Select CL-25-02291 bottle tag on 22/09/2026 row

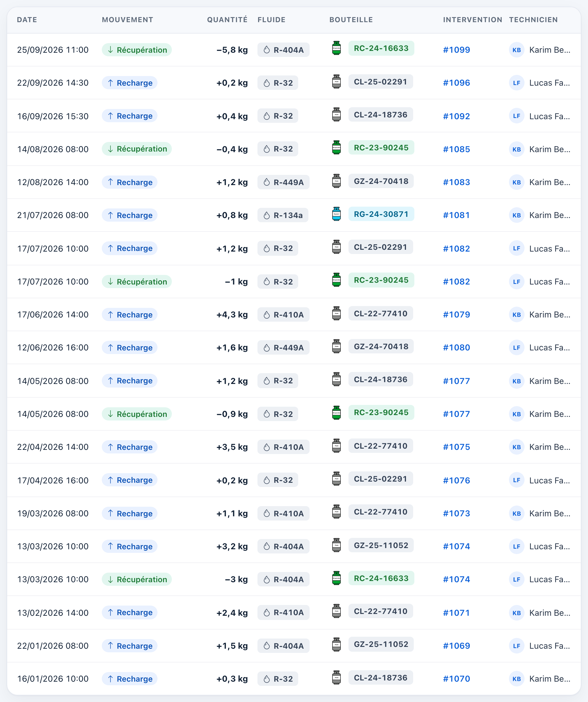[x=381, y=81]
